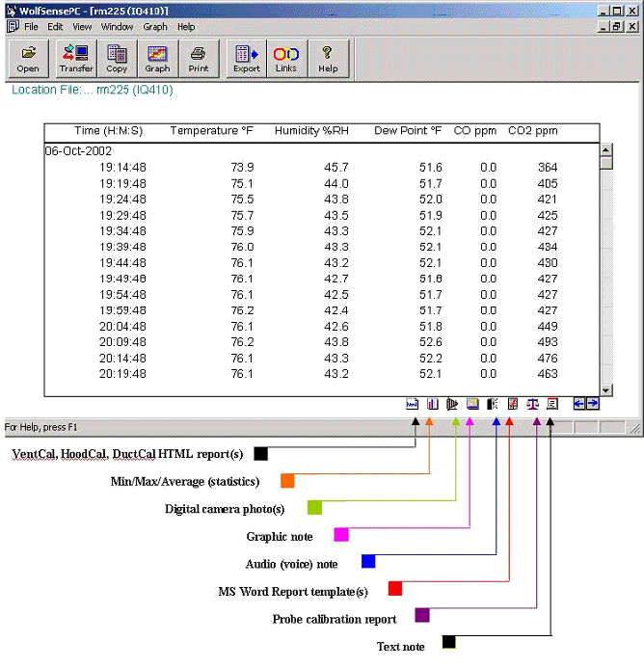This screenshot has width=644, height=668.
Task: Click the Help question mark toolbar button
Action: click(328, 59)
